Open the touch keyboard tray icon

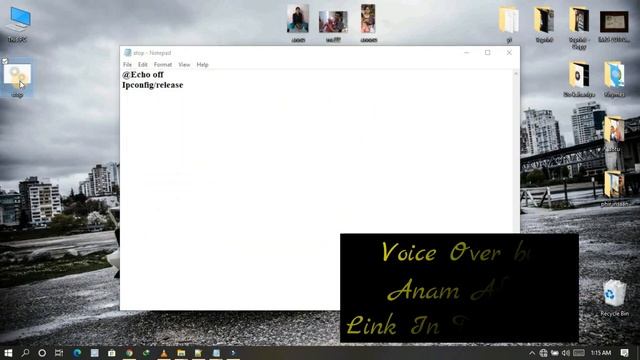point(578,353)
